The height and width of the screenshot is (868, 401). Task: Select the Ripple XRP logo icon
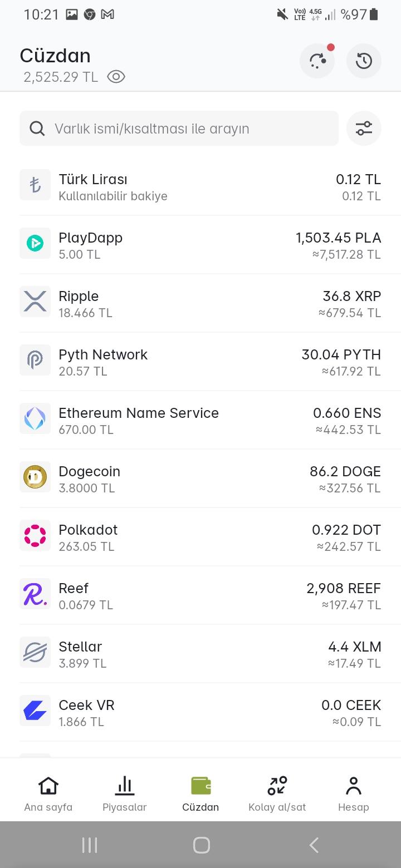pos(35,302)
